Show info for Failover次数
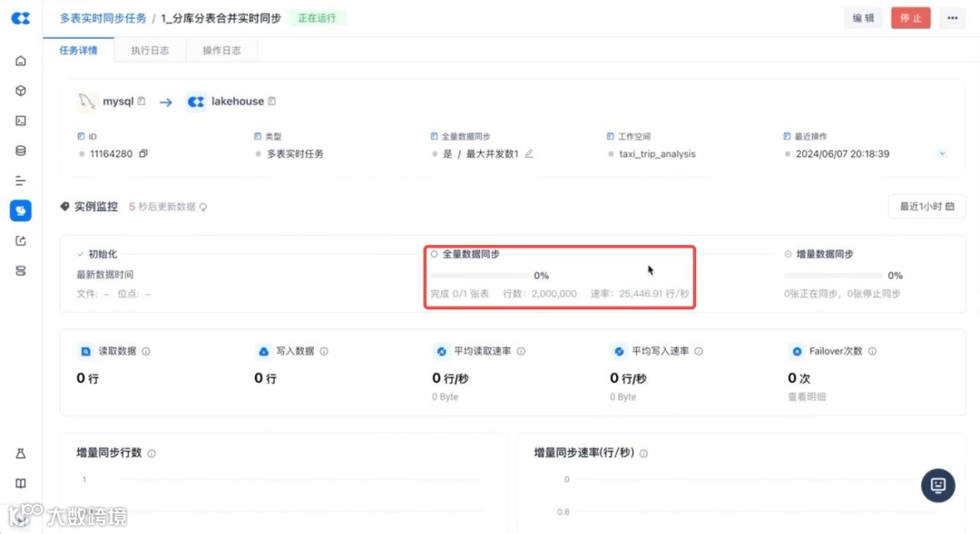 point(873,352)
